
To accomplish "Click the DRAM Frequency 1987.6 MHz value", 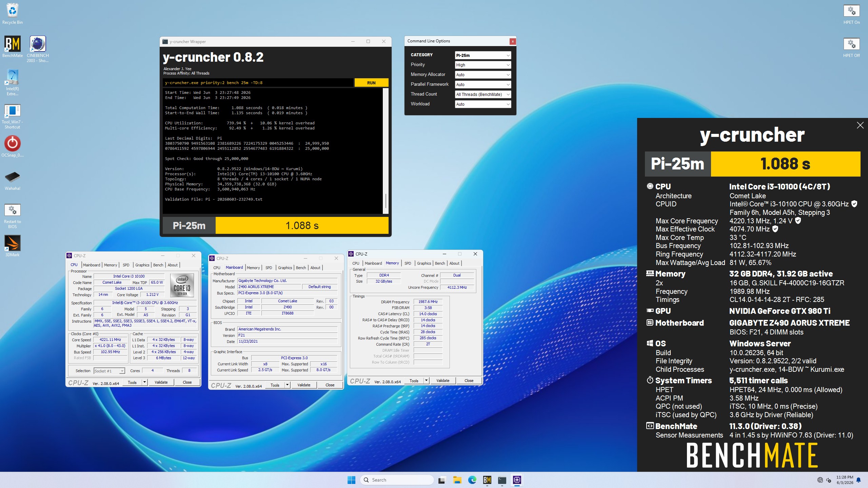I will point(428,302).
